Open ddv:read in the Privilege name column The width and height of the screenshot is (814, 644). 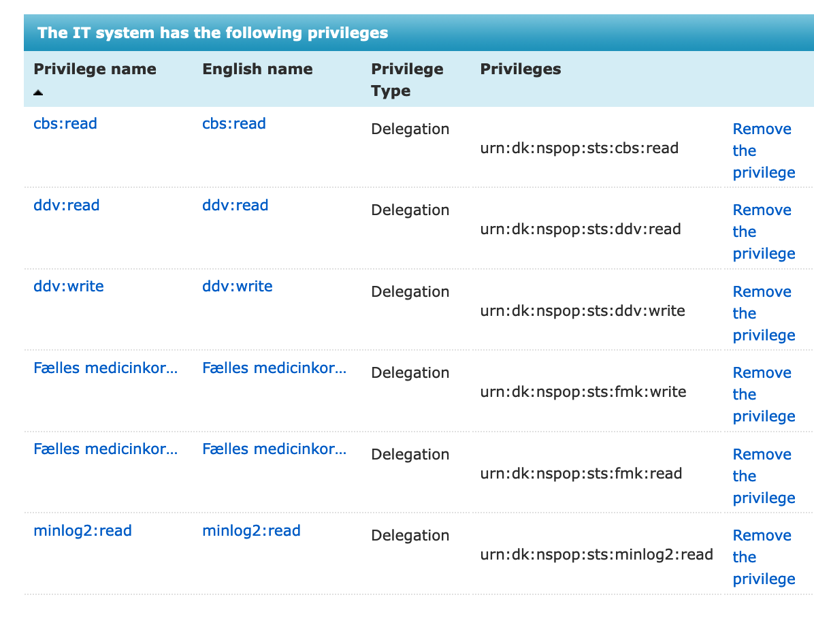coord(67,206)
